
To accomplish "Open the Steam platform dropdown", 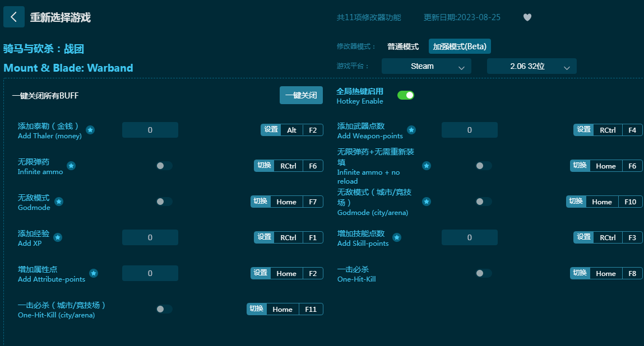I will point(427,66).
